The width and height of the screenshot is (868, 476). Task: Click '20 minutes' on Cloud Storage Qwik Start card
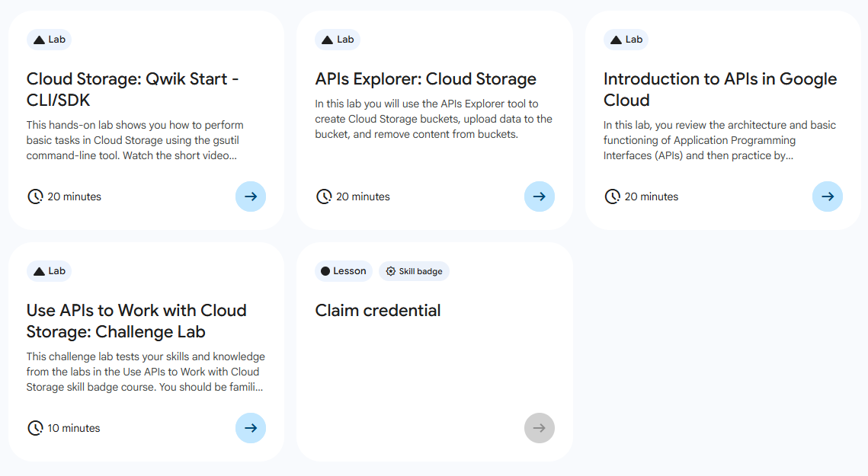coord(74,196)
